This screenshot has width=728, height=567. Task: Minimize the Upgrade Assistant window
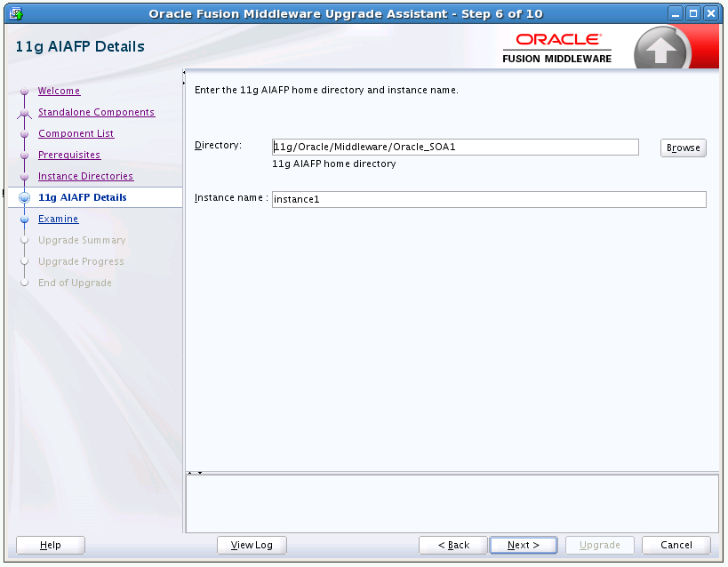coord(676,13)
